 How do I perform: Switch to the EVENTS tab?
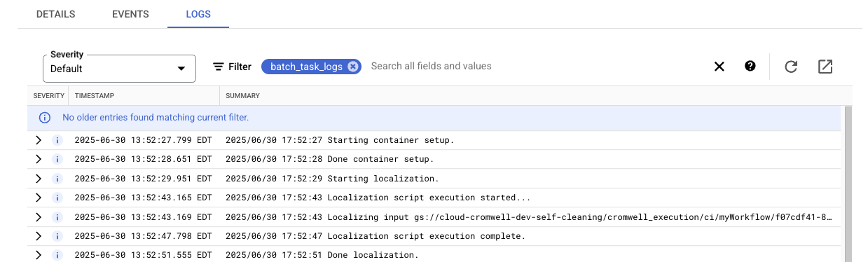[x=130, y=14]
